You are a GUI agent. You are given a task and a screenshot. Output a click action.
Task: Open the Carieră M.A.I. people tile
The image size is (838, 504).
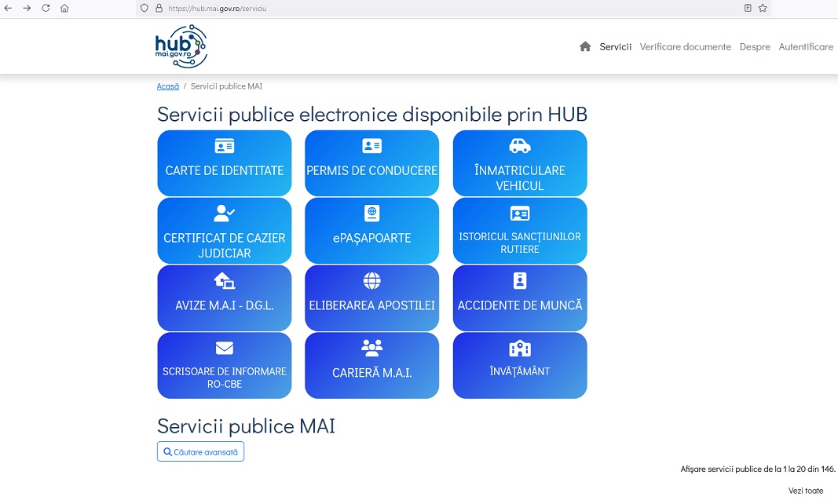tap(371, 366)
